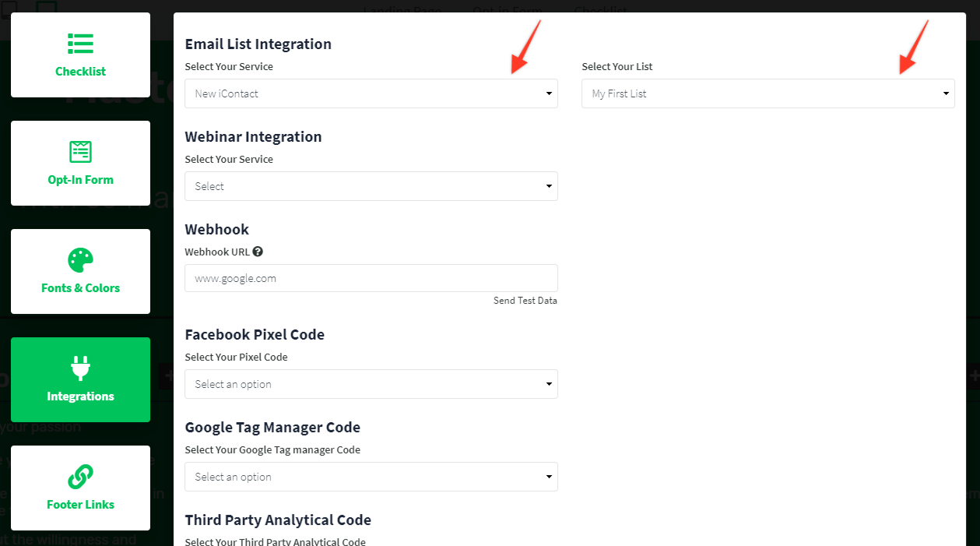Image resolution: width=980 pixels, height=546 pixels.
Task: Open the Opt-In Form sidebar panel
Action: pyautogui.click(x=80, y=163)
